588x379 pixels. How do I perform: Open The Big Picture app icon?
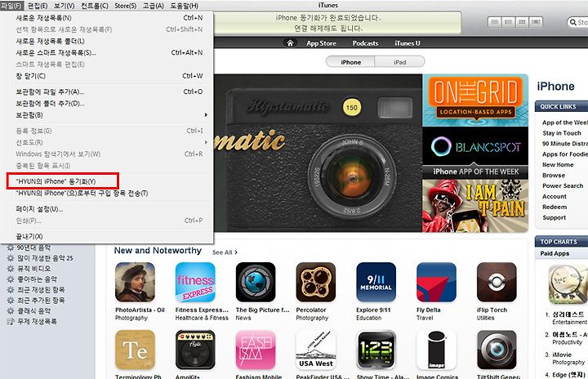(256, 282)
